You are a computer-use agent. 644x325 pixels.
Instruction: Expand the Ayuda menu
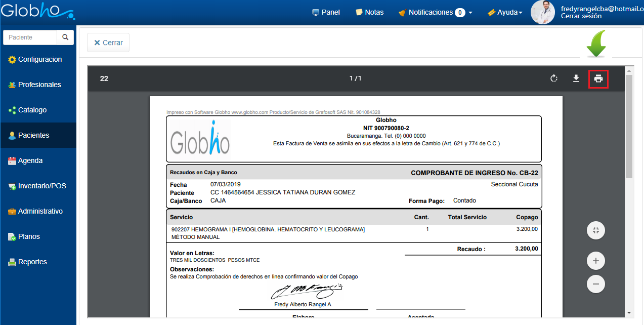pos(505,12)
